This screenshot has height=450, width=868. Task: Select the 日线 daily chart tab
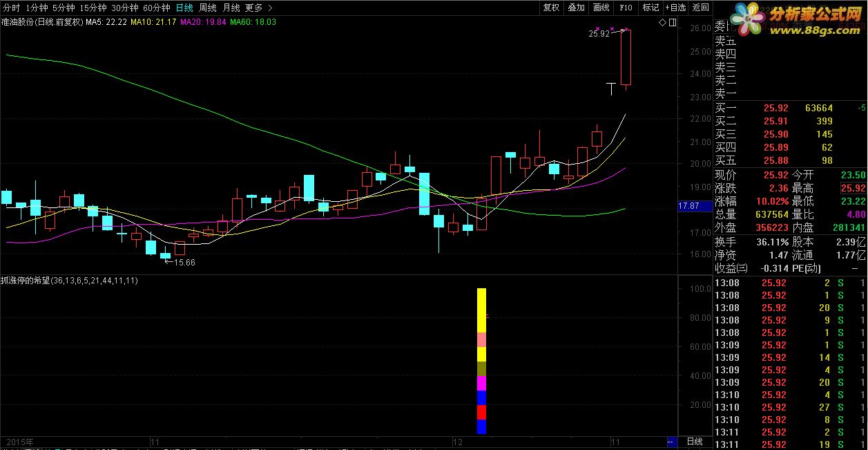pos(184,8)
